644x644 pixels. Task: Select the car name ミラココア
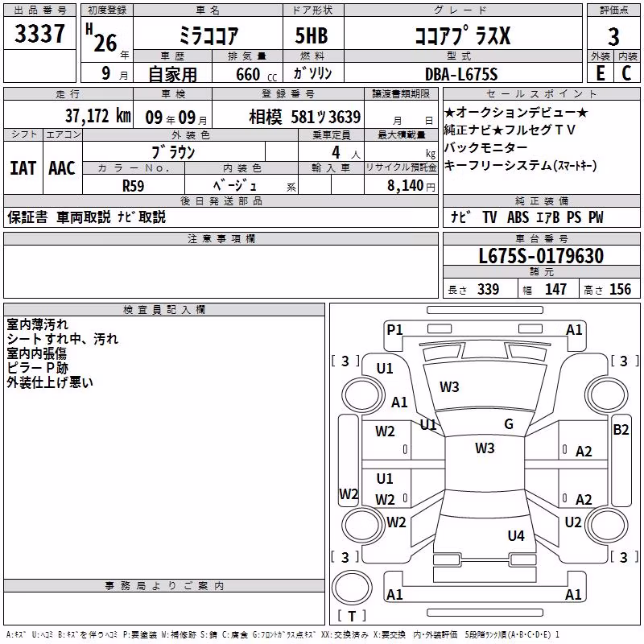[x=208, y=35]
